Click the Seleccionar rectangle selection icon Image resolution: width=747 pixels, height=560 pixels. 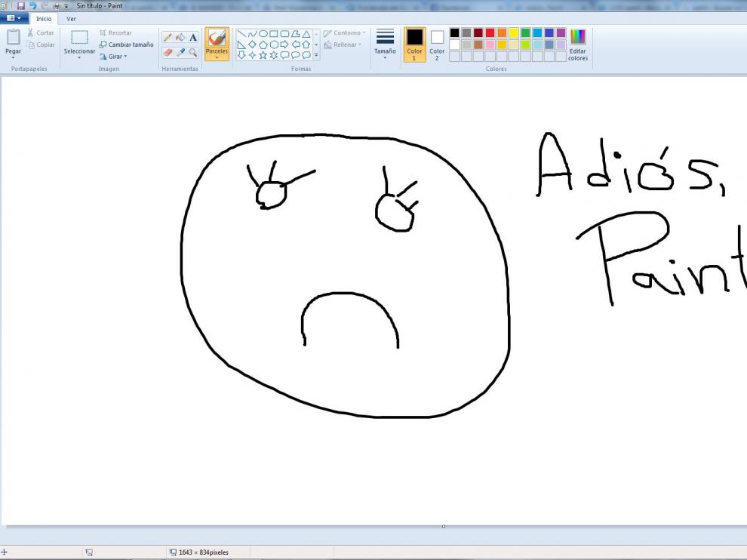click(79, 37)
